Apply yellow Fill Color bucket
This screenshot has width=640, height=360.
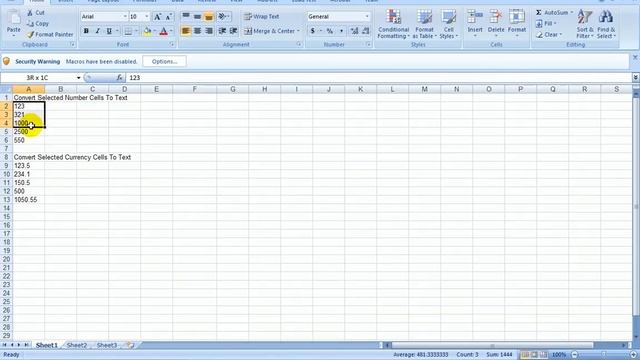click(x=147, y=31)
